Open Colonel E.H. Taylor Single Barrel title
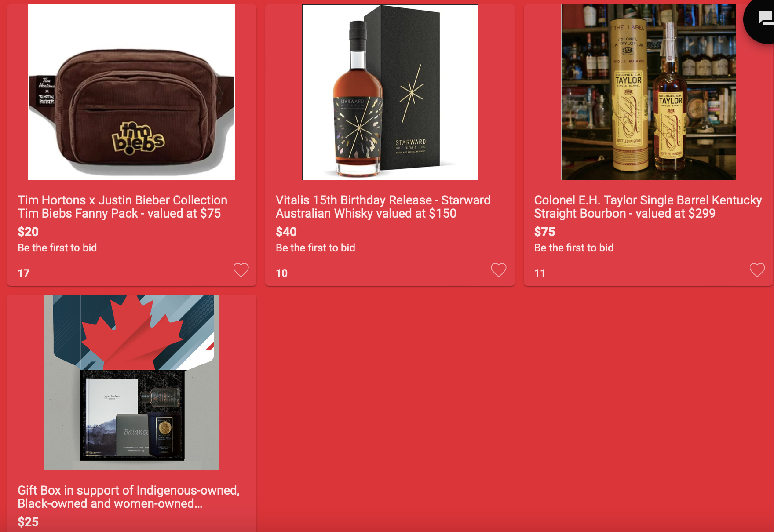774x532 pixels. (648, 207)
